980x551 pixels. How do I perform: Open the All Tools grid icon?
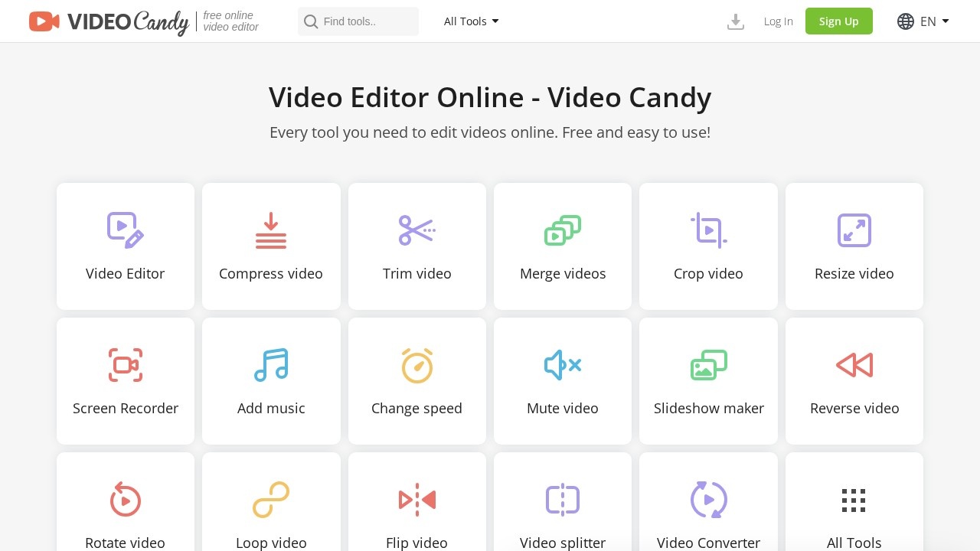point(854,500)
